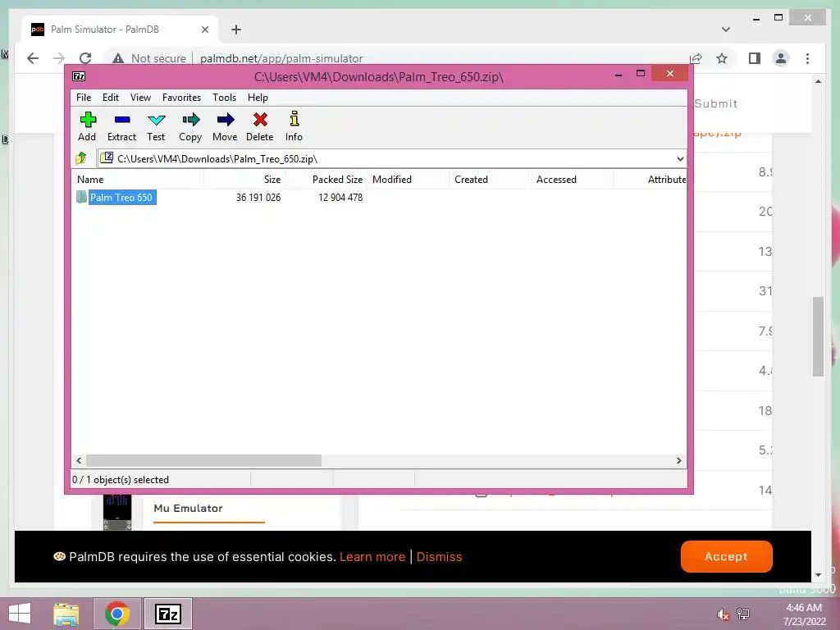Open the Chrome tab search chevron
840x630 pixels.
[x=726, y=30]
